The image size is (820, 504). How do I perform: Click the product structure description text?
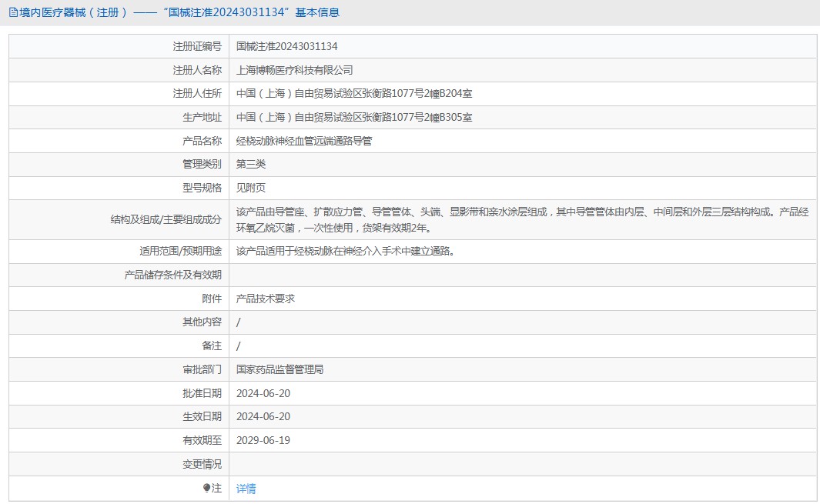[522, 219]
